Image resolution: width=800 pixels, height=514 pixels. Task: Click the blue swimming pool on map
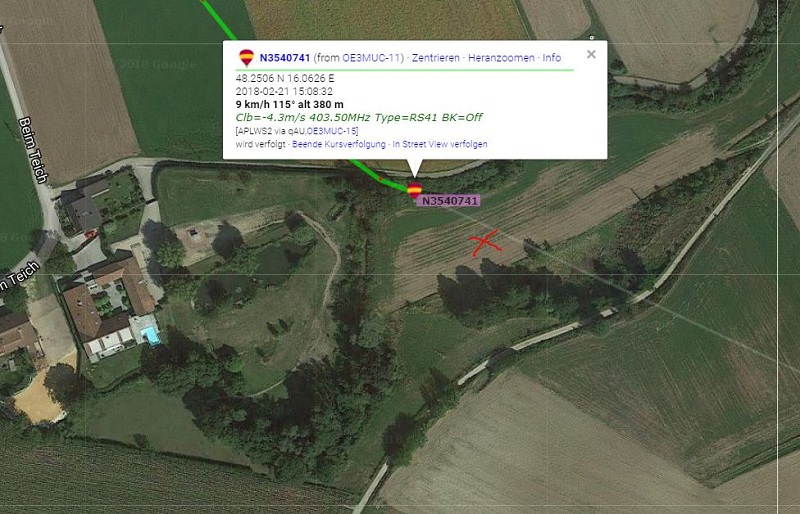tap(150, 335)
